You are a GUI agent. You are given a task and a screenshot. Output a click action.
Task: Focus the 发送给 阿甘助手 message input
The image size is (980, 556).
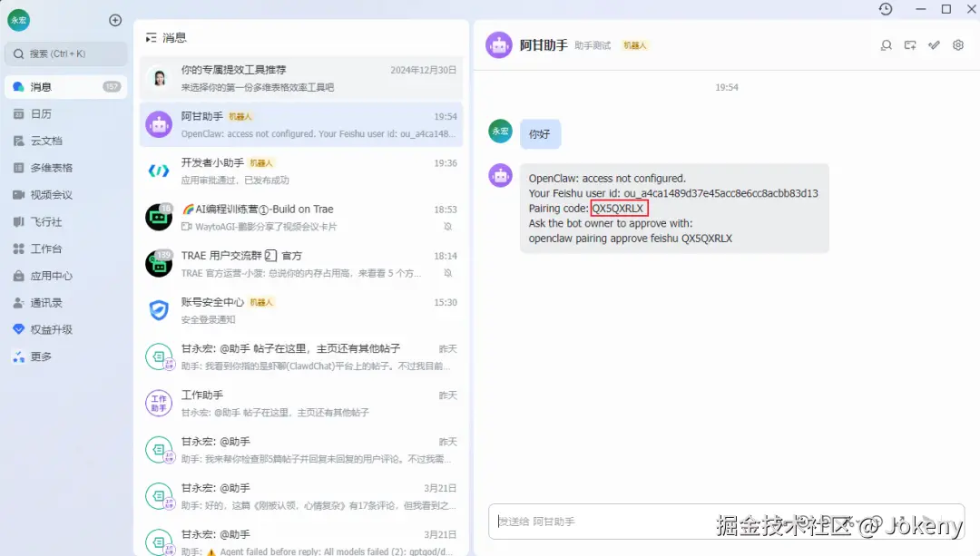coord(726,521)
